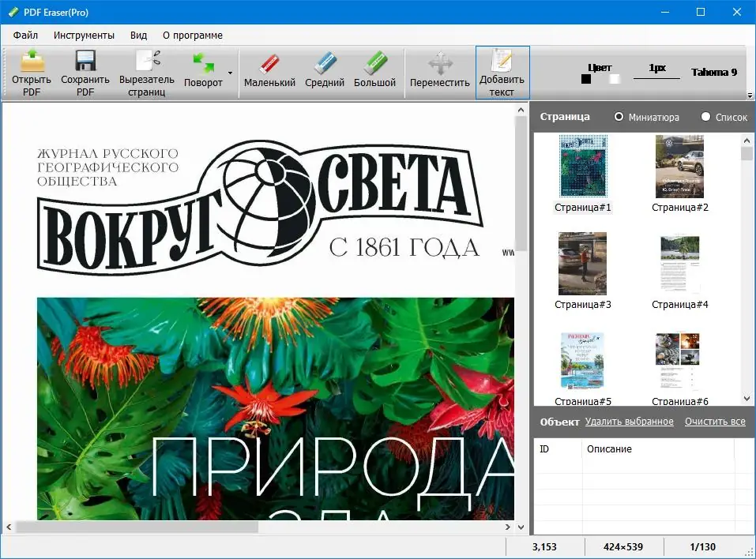Open the О программе menu
756x559 pixels.
point(193,36)
